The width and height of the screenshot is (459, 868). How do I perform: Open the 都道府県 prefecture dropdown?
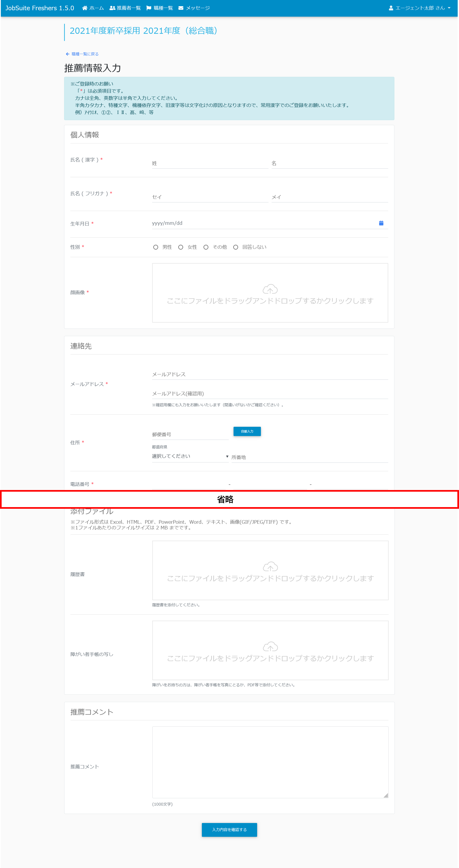[x=190, y=456]
